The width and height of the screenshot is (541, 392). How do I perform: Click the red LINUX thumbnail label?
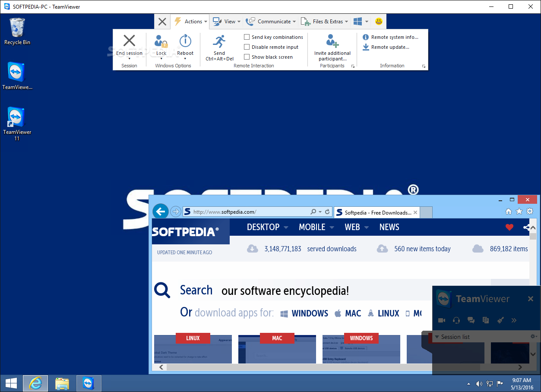(193, 338)
